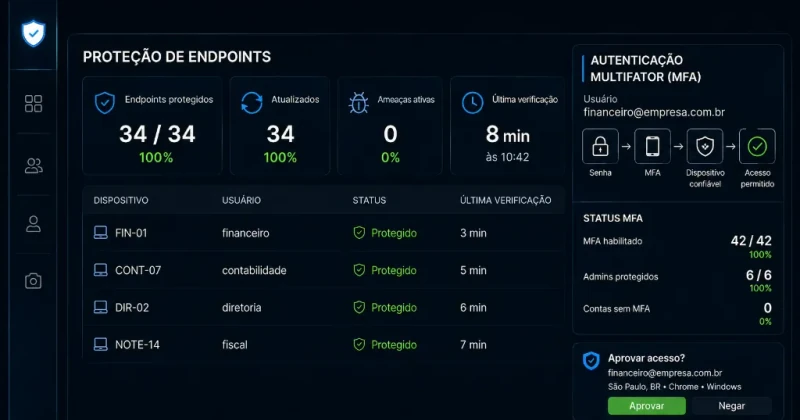Select the MFA phone step icon
Viewport: 800px width, 420px height.
coord(653,146)
